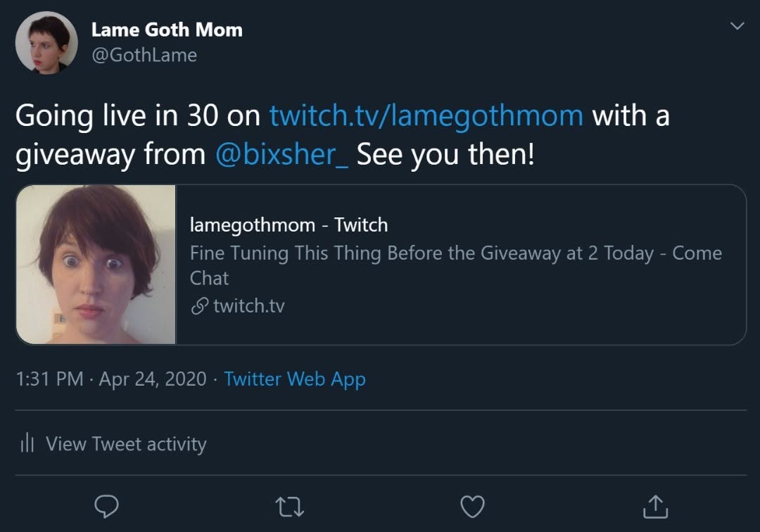Click the bar chart analytics icon
Screen dimensions: 760x532
pos(27,443)
